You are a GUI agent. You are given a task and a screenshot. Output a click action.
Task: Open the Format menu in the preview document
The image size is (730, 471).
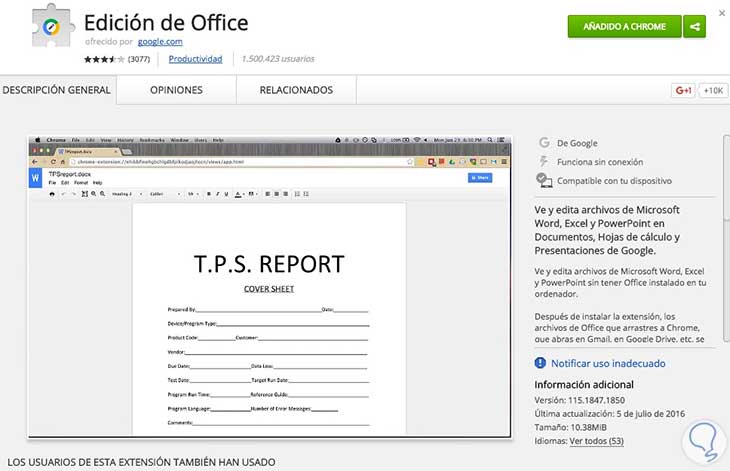coord(81,183)
